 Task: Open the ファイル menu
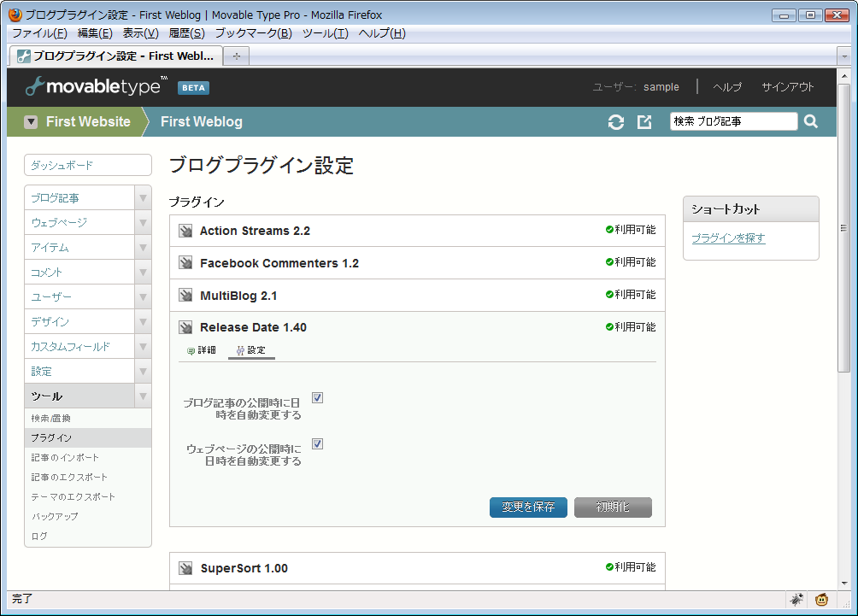click(39, 33)
